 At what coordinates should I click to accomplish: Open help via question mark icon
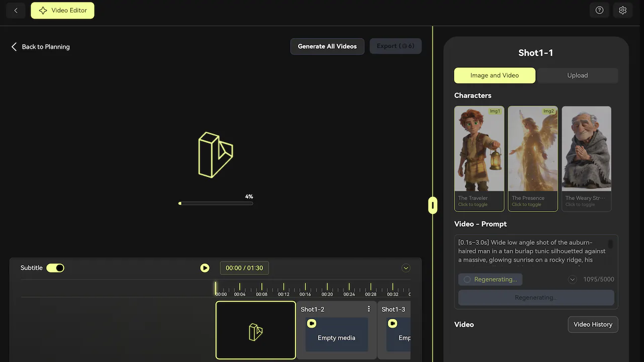coord(599,11)
